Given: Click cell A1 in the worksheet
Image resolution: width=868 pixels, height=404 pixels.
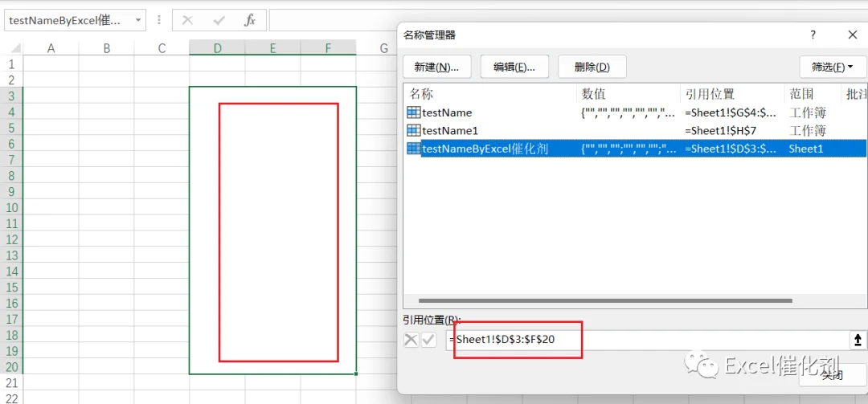Looking at the screenshot, I should click(x=51, y=63).
